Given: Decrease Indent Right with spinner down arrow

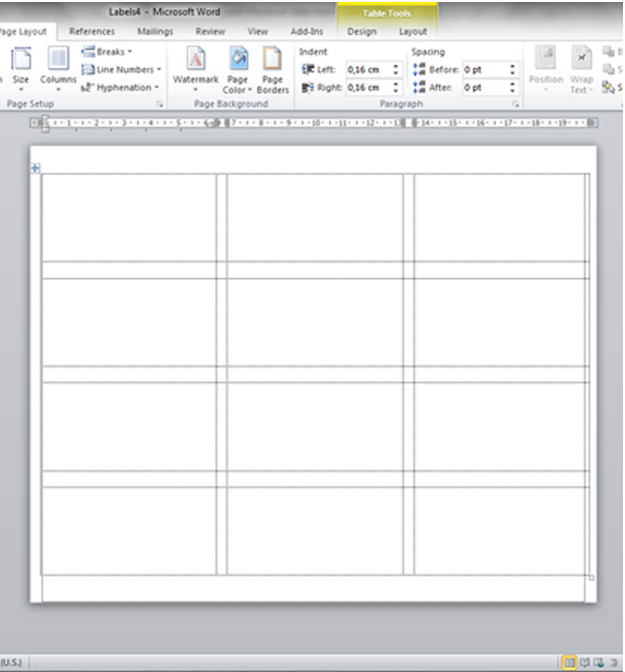Looking at the screenshot, I should [396, 91].
